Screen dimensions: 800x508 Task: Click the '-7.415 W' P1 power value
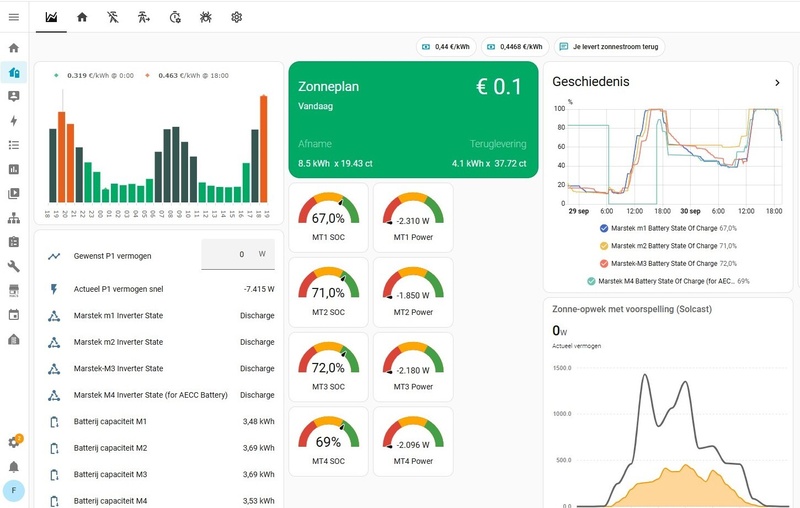[x=259, y=289]
